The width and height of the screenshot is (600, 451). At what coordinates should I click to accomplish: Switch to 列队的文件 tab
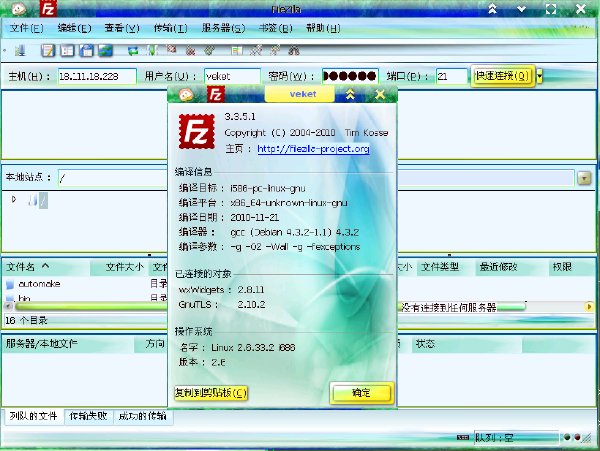(x=34, y=416)
